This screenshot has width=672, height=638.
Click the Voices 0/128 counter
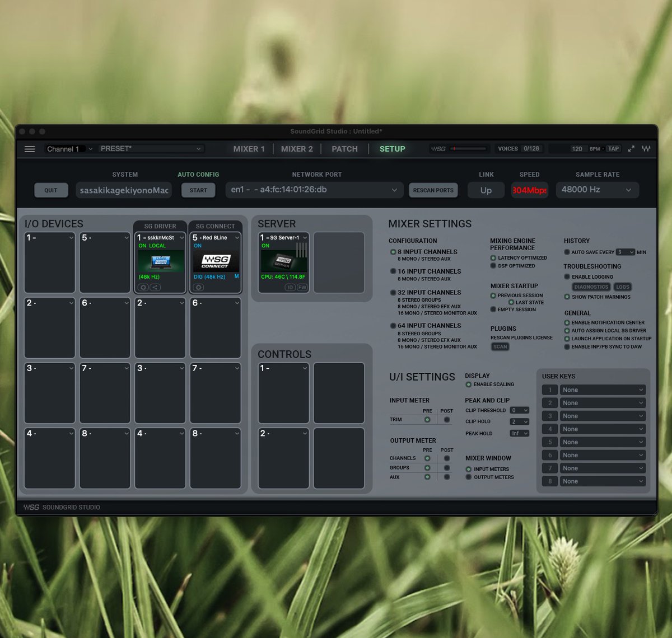point(519,149)
